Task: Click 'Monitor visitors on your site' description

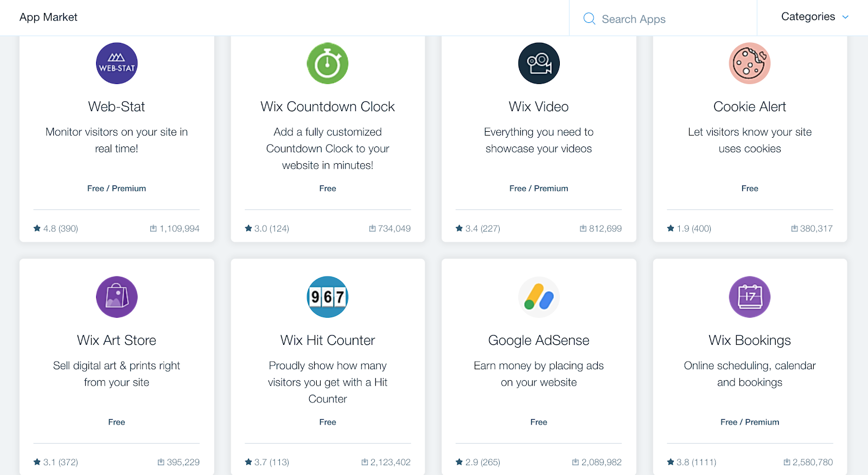Action: tap(117, 140)
